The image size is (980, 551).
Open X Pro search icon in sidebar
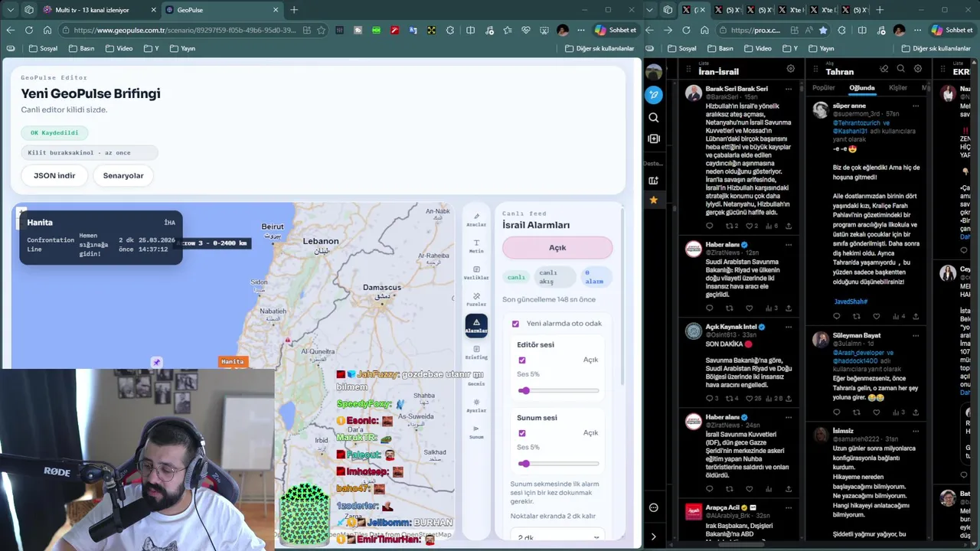(x=653, y=118)
